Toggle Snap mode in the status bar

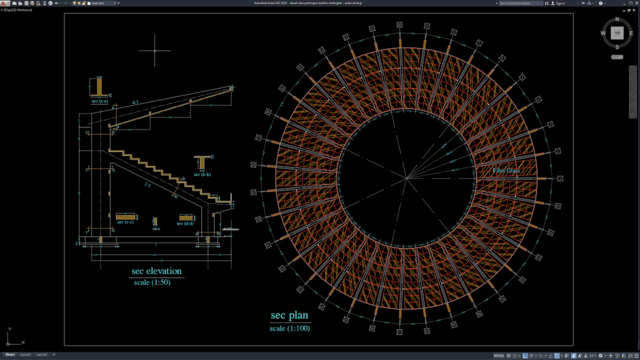pos(515,356)
